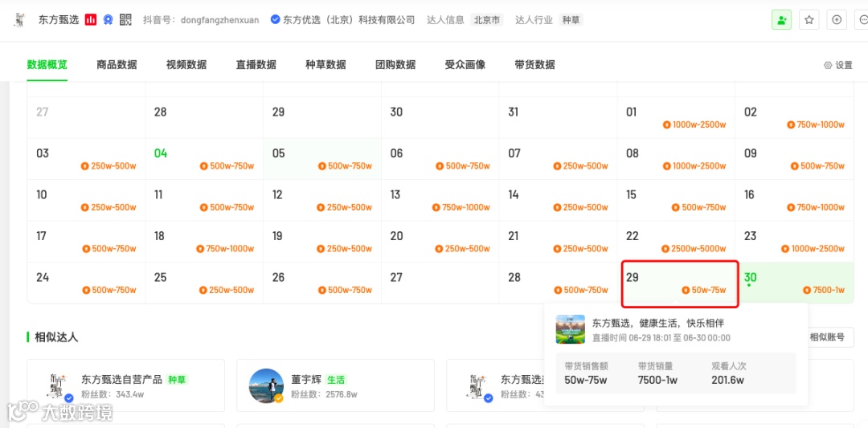
Task: Click calendar day 13 with 750w-1000w
Action: click(x=440, y=200)
